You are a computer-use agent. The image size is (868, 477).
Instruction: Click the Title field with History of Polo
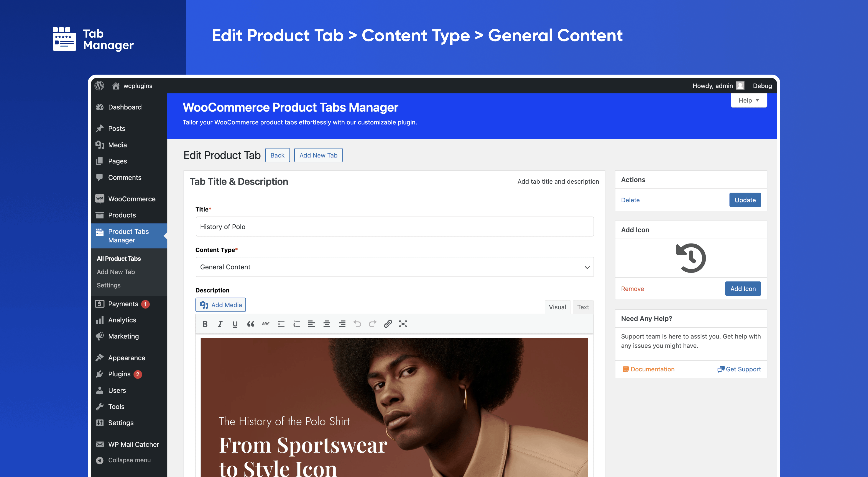(x=395, y=227)
